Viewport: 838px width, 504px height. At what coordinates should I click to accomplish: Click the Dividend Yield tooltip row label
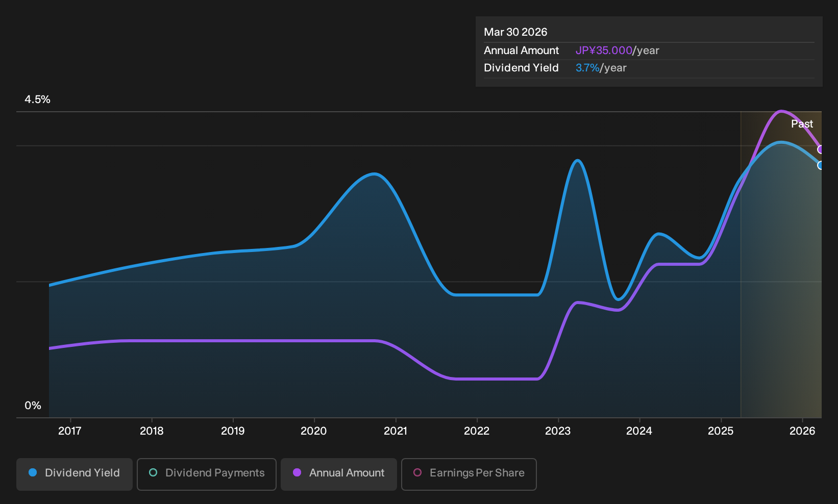[521, 68]
